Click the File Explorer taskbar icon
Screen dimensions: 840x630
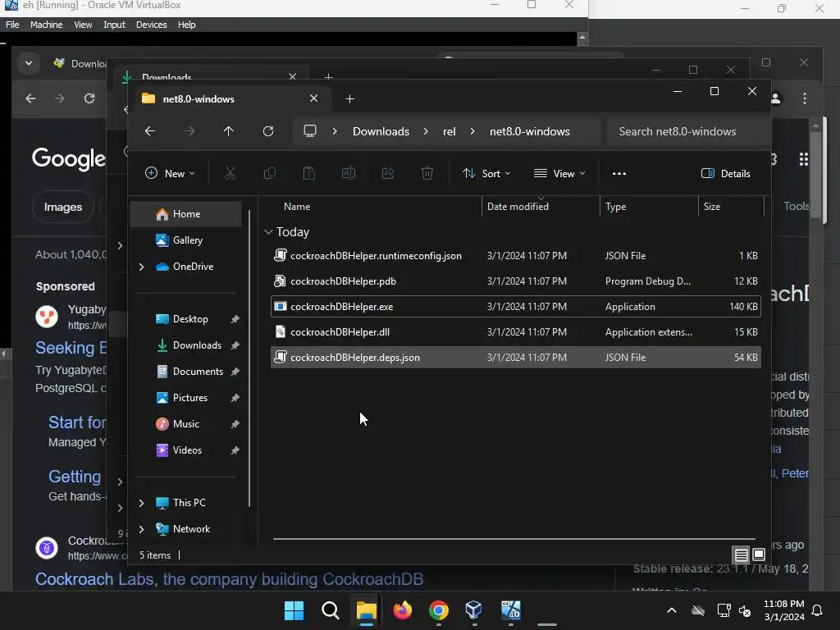(x=367, y=610)
